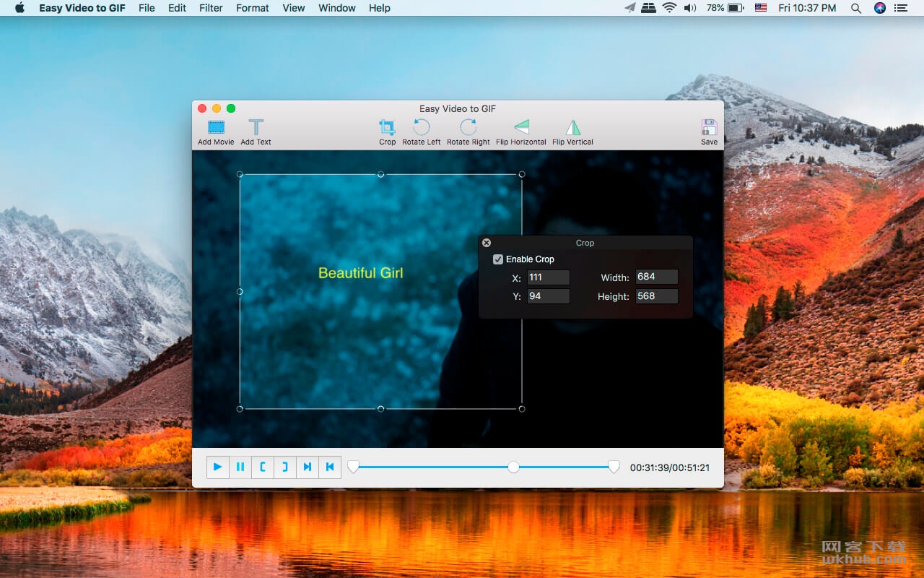
Task: Select the 'Beautiful Girl' text overlay
Action: (361, 273)
